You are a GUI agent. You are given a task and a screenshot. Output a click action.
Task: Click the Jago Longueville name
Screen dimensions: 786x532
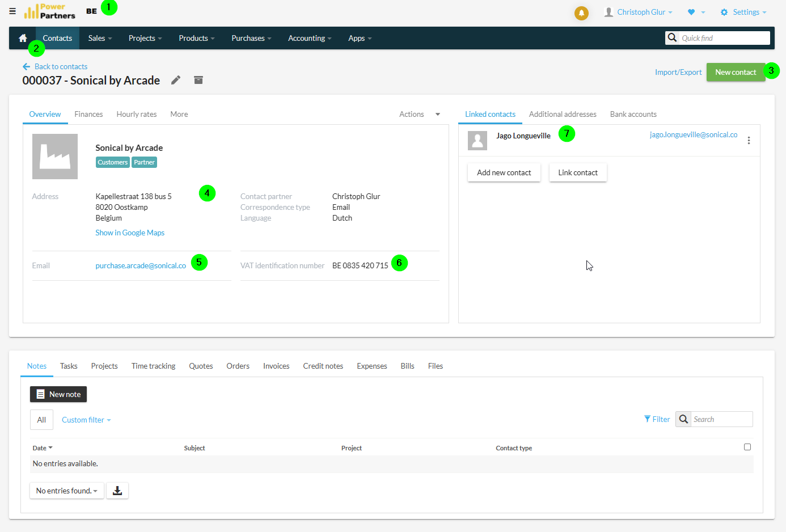[x=523, y=136]
